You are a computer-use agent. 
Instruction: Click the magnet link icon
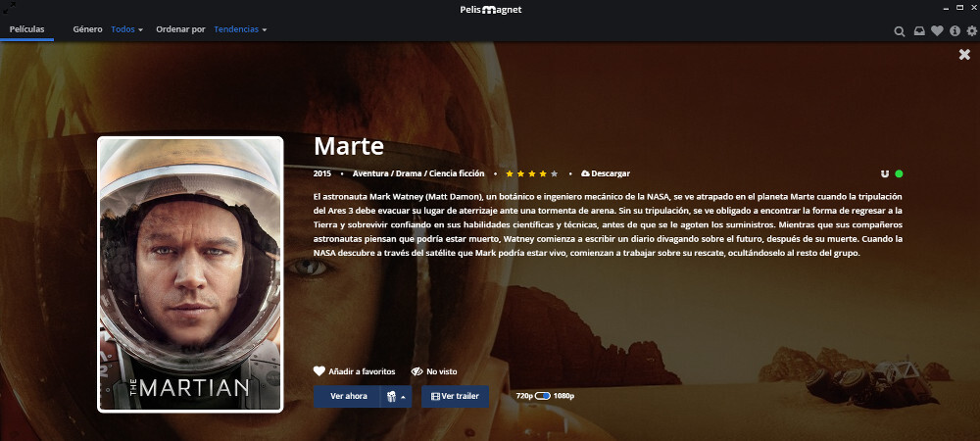click(885, 173)
